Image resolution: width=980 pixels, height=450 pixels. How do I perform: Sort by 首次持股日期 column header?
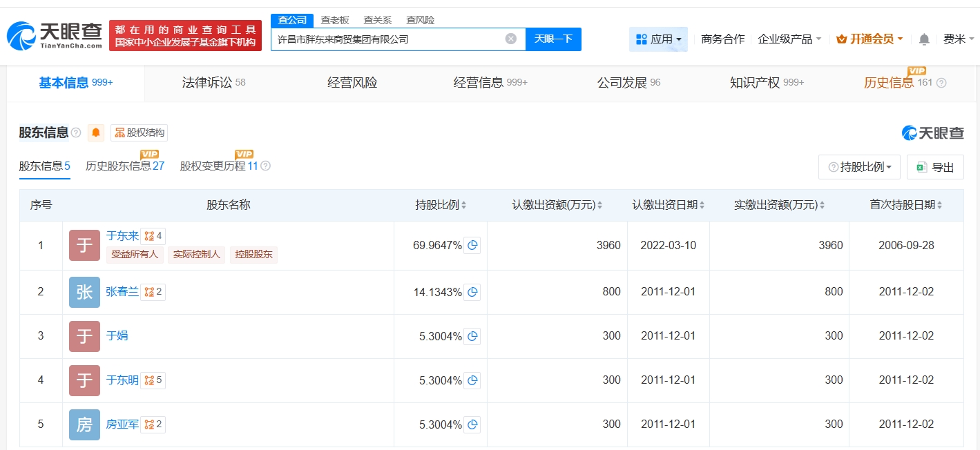pos(905,205)
